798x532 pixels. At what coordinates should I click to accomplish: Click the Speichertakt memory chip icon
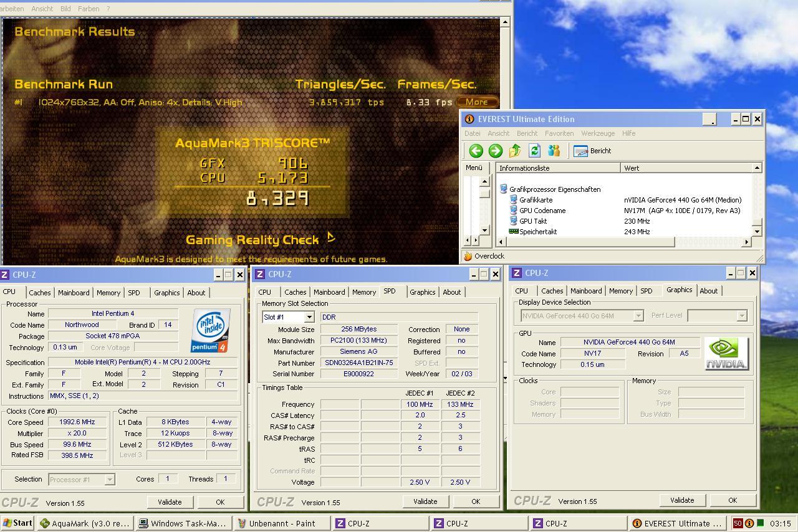pos(514,231)
